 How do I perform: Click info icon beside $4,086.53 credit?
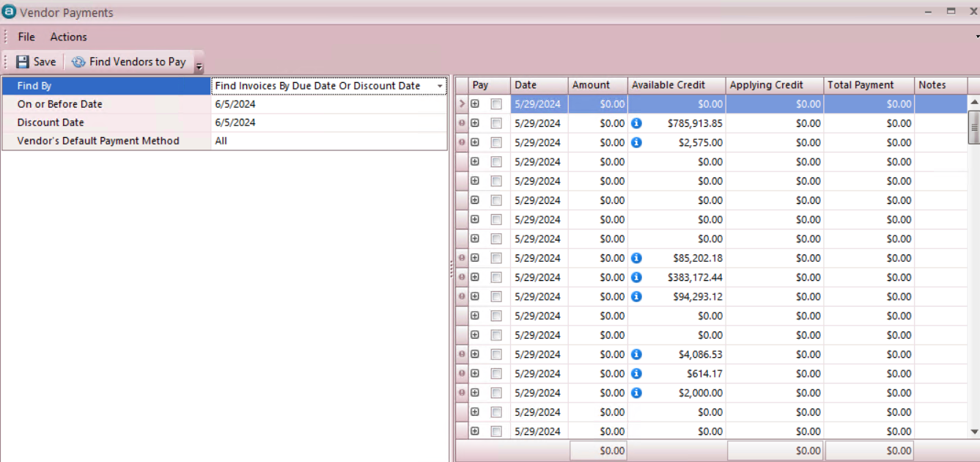click(x=636, y=354)
